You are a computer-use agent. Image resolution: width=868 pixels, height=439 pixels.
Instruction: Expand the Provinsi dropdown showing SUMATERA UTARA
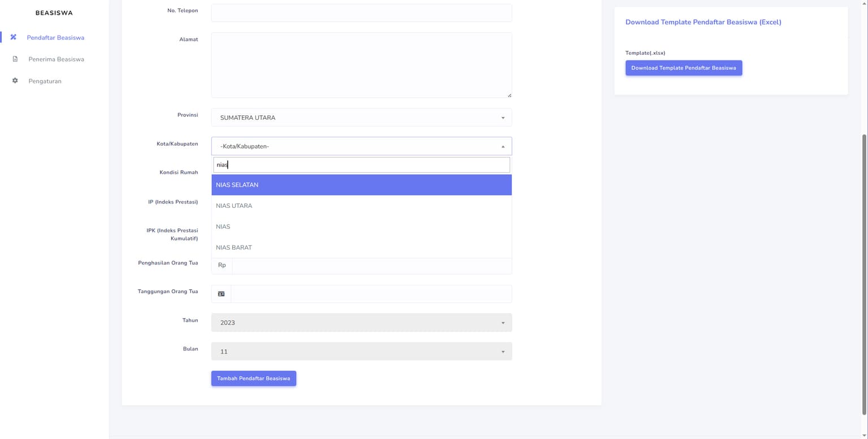pos(361,118)
